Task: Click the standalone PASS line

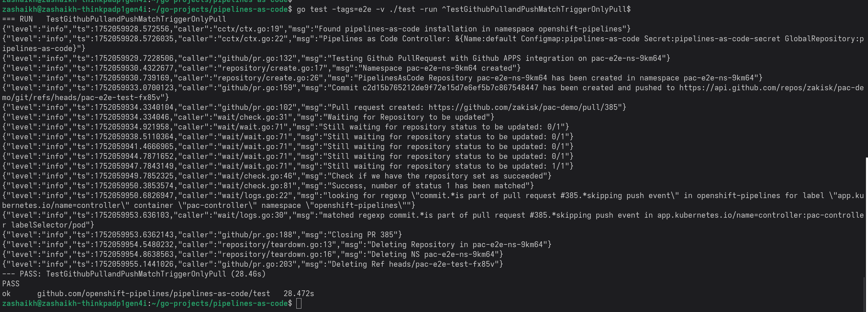Action: click(x=11, y=284)
